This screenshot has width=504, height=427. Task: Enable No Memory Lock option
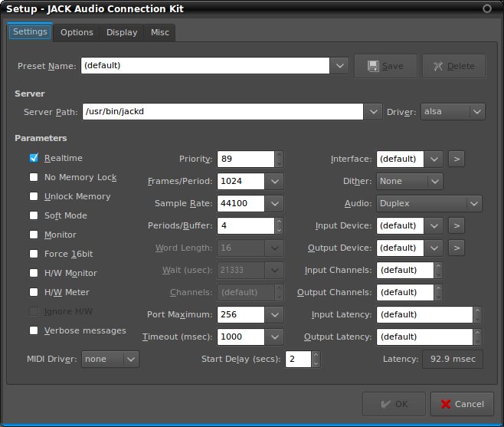pyautogui.click(x=34, y=177)
